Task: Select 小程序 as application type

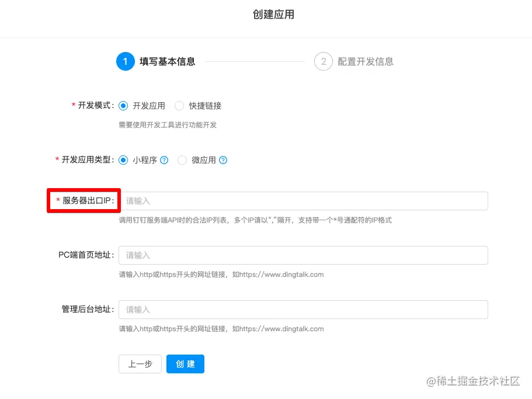Action: click(123, 160)
